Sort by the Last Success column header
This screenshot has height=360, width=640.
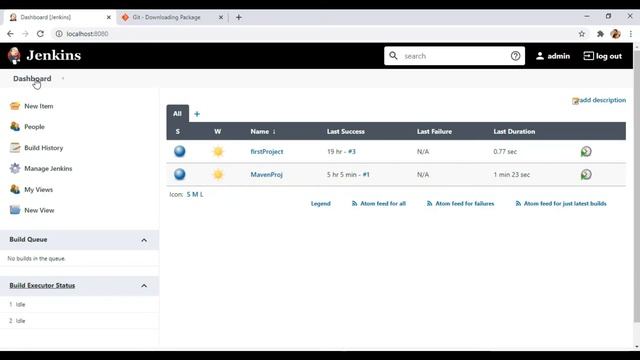click(x=346, y=131)
